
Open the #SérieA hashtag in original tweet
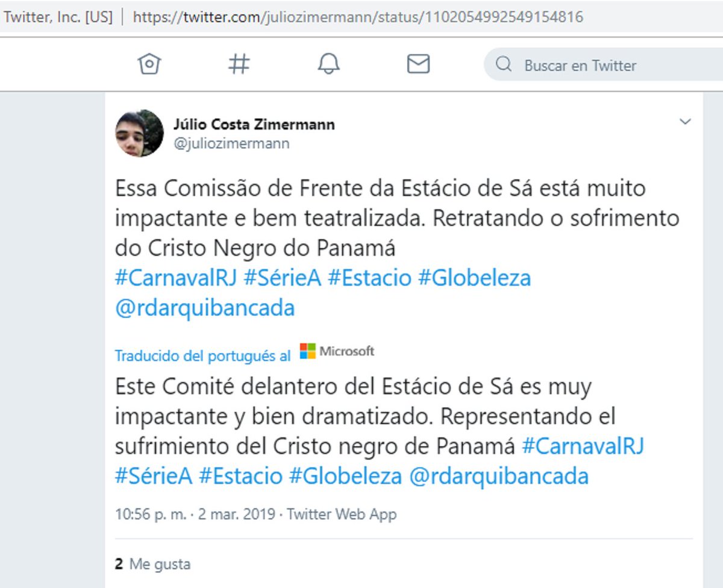tap(283, 278)
